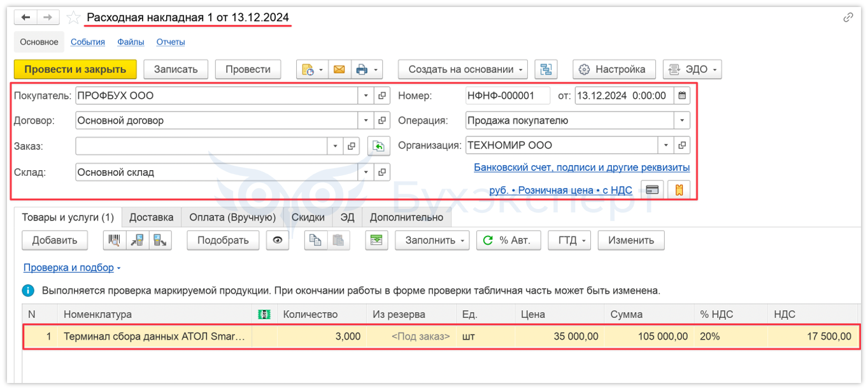Toggle the % Авт. automatic discount button
The image size is (868, 390).
click(x=508, y=240)
